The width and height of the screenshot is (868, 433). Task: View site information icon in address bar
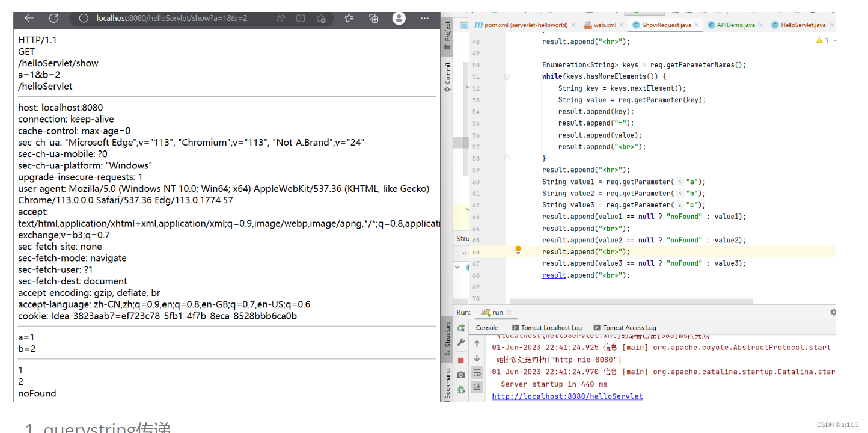[x=84, y=19]
